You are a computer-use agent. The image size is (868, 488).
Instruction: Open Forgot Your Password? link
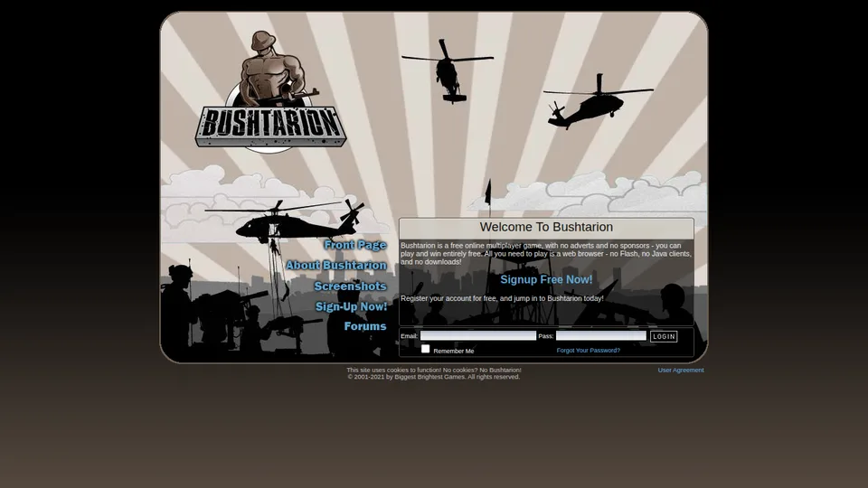[588, 351]
